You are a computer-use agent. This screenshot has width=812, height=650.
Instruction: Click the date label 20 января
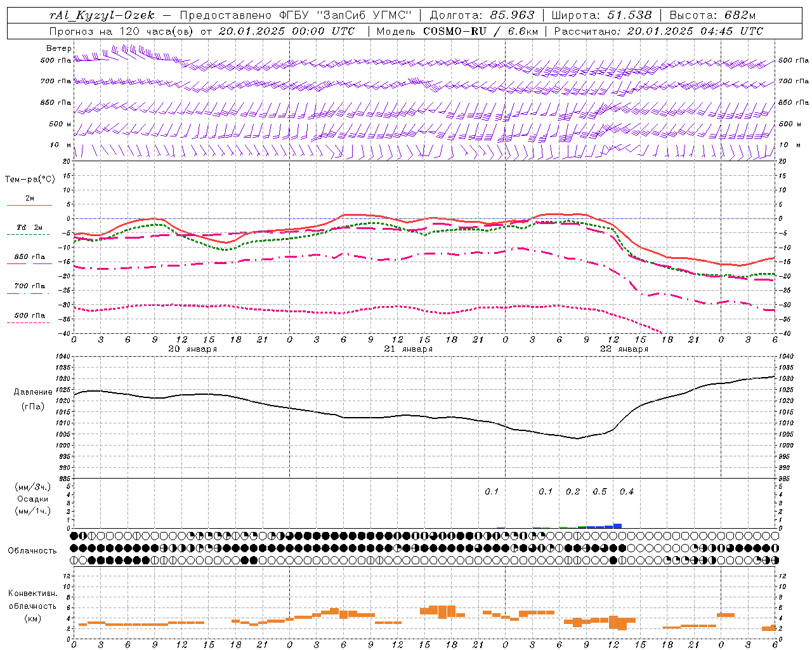click(192, 349)
